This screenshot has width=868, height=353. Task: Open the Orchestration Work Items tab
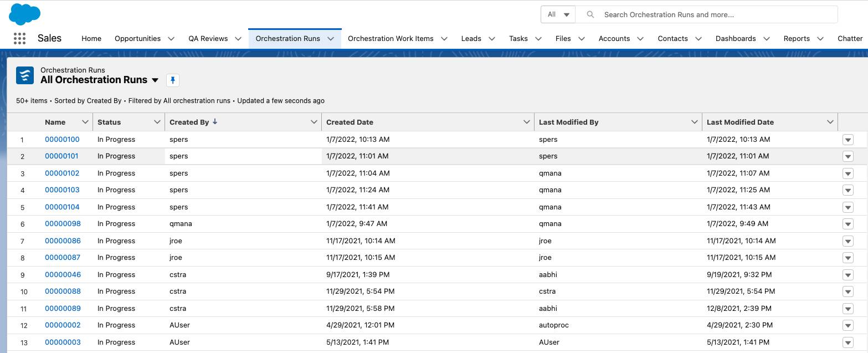tap(391, 39)
